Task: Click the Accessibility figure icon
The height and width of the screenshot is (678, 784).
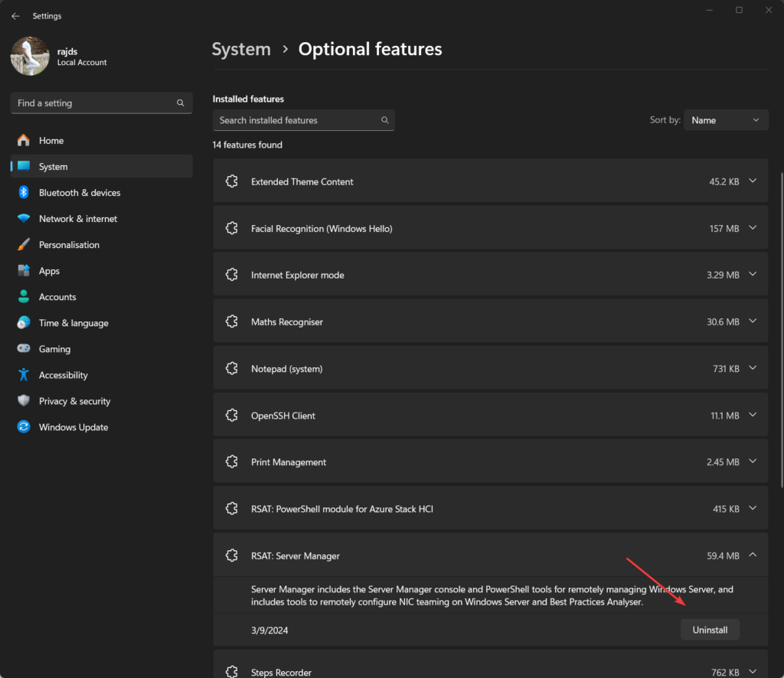Action: [24, 375]
